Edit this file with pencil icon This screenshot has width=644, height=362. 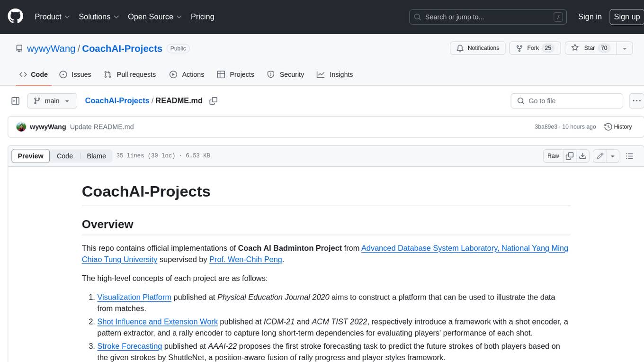coord(600,156)
